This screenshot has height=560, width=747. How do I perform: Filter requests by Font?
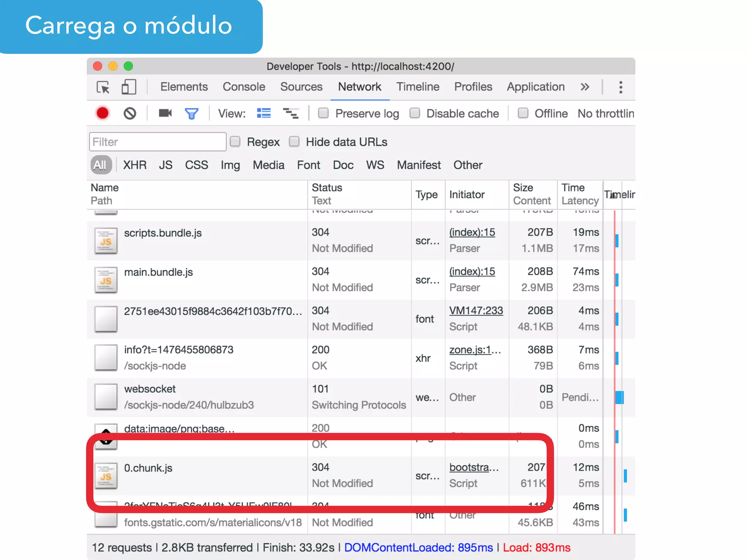(309, 165)
